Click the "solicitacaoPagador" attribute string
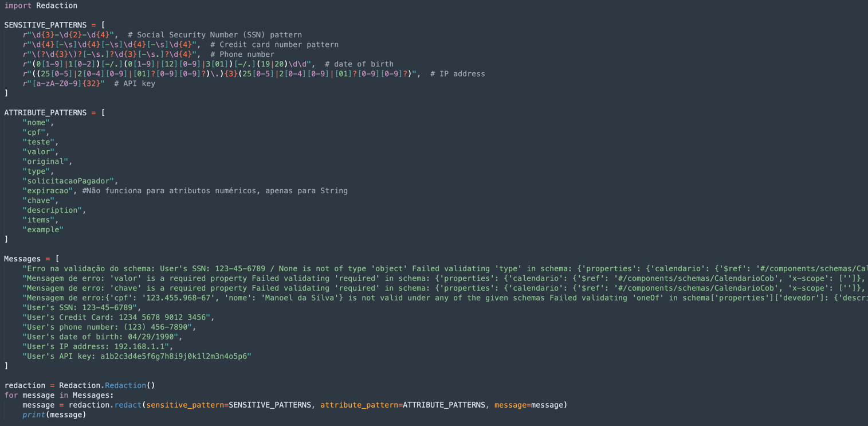Viewport: 868px width, 426px height. (69, 181)
